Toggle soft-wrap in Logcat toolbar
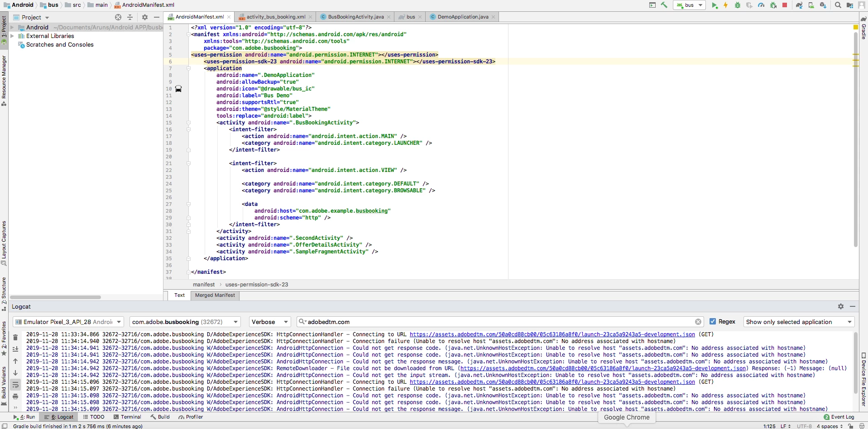Screen dimensions: 868x429 tap(15, 385)
